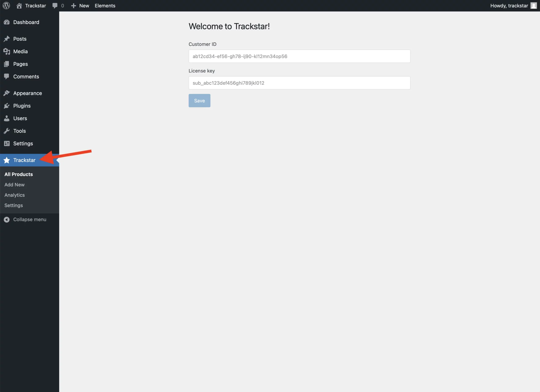540x392 pixels.
Task: Go to Plugins menu
Action: pos(30,106)
